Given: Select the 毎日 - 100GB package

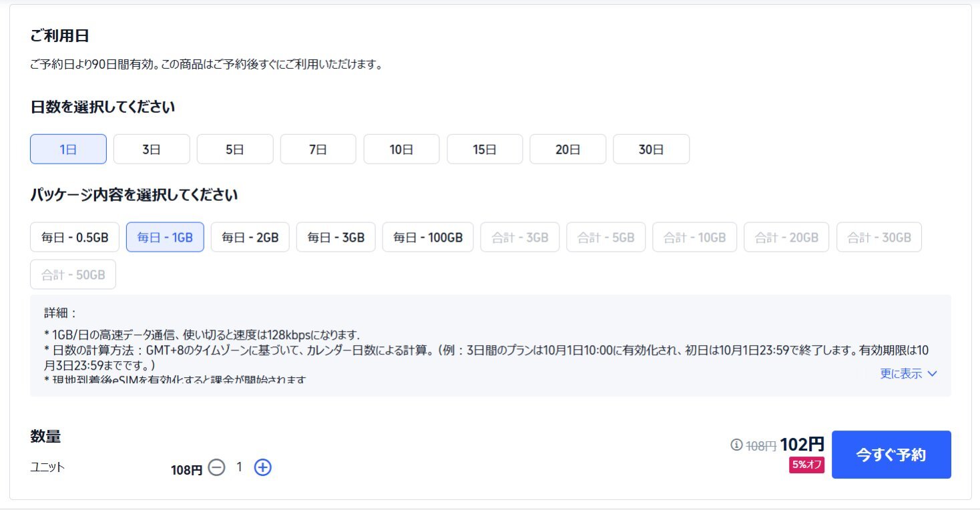Looking at the screenshot, I should [x=428, y=237].
